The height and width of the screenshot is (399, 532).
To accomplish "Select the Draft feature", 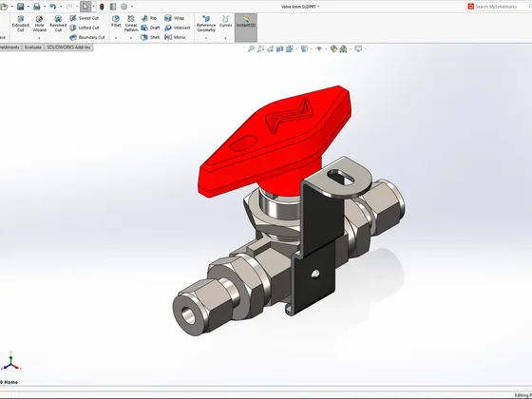I will (x=150, y=28).
